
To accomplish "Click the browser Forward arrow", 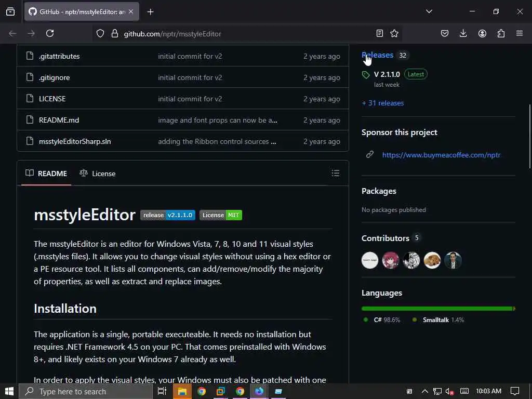I will click(31, 33).
